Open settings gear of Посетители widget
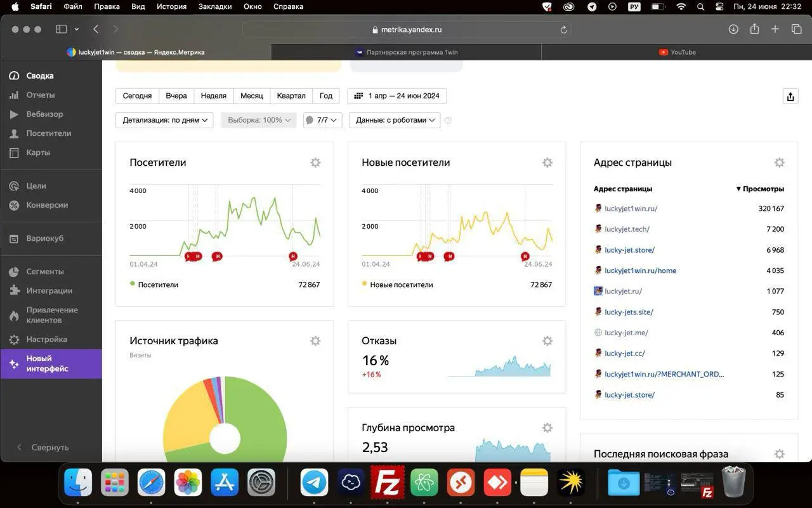The height and width of the screenshot is (508, 812). (x=315, y=163)
